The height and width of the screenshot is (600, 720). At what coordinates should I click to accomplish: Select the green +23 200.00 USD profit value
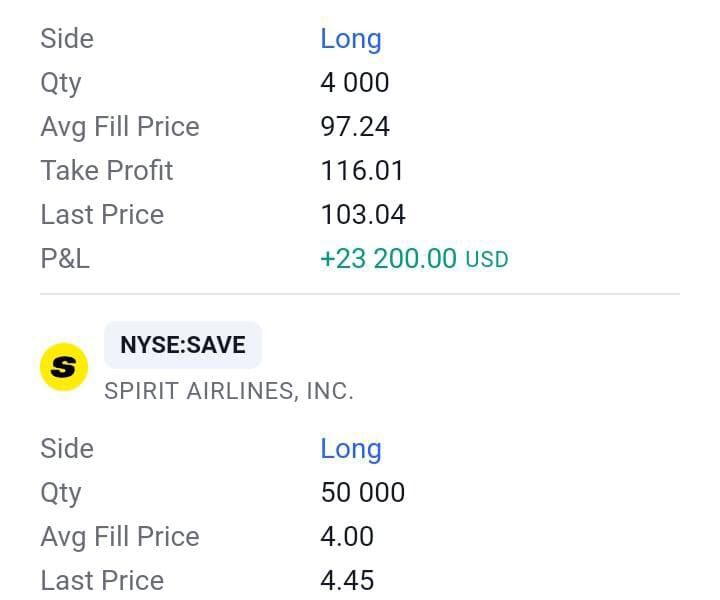pos(388,259)
